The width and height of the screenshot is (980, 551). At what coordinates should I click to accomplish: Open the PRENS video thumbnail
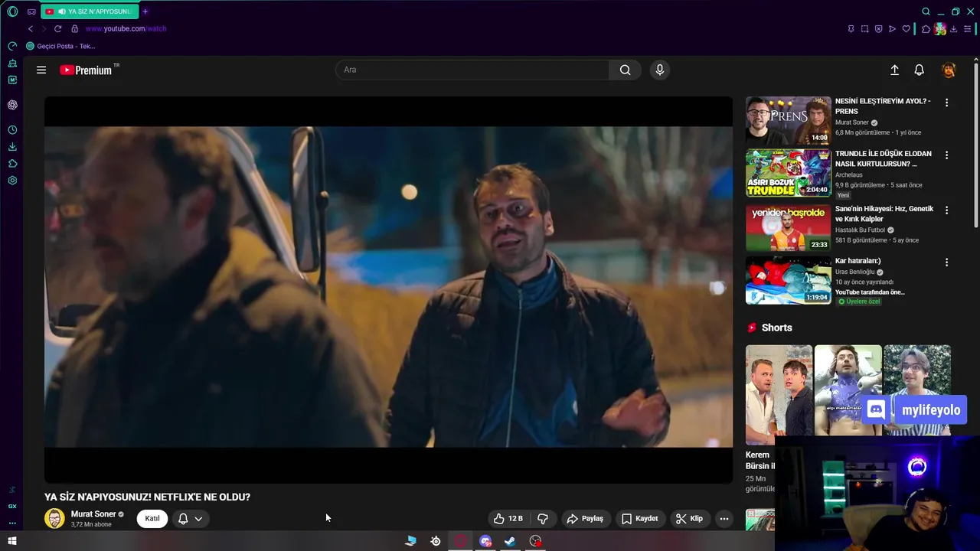click(x=788, y=120)
